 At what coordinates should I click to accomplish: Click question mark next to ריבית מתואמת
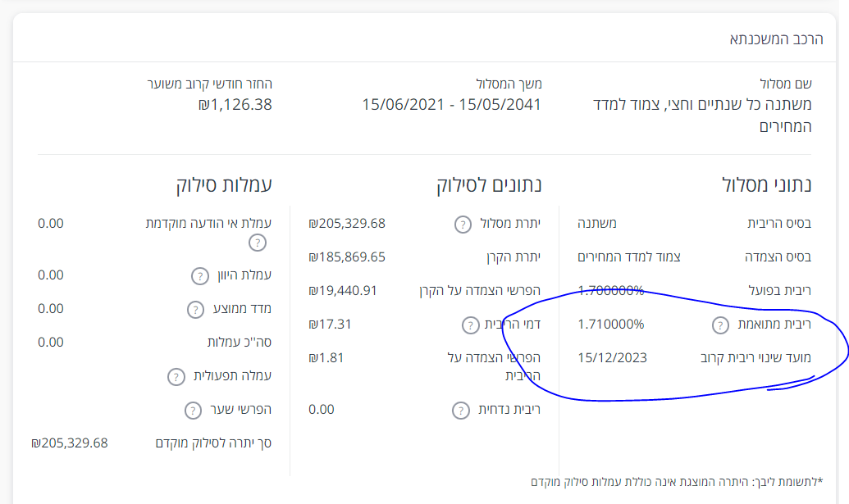(719, 325)
